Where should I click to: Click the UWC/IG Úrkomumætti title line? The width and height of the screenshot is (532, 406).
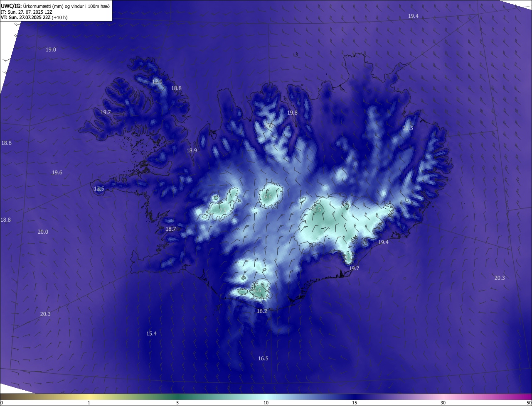pyautogui.click(x=55, y=6)
